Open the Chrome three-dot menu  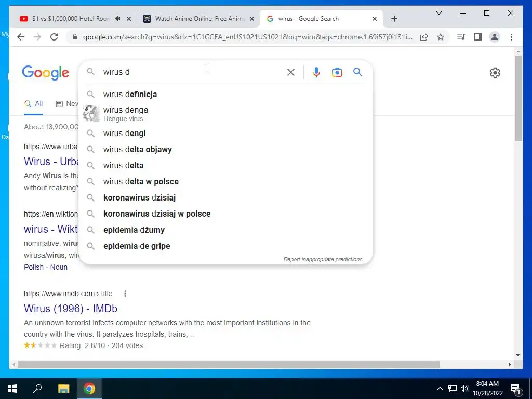[511, 37]
